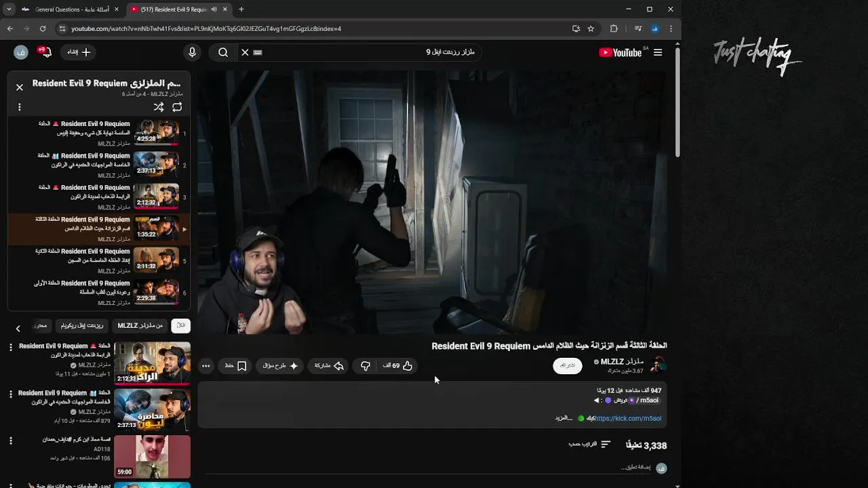This screenshot has width=868, height=488.
Task: Open more actions three-dot button under video
Action: click(x=206, y=366)
